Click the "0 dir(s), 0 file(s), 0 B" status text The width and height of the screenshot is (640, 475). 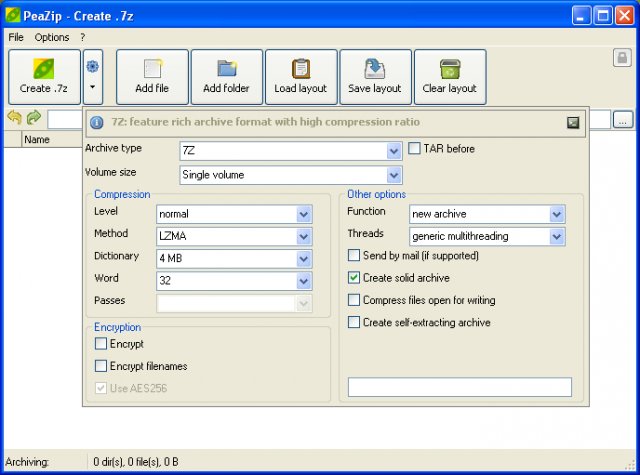pos(136,462)
